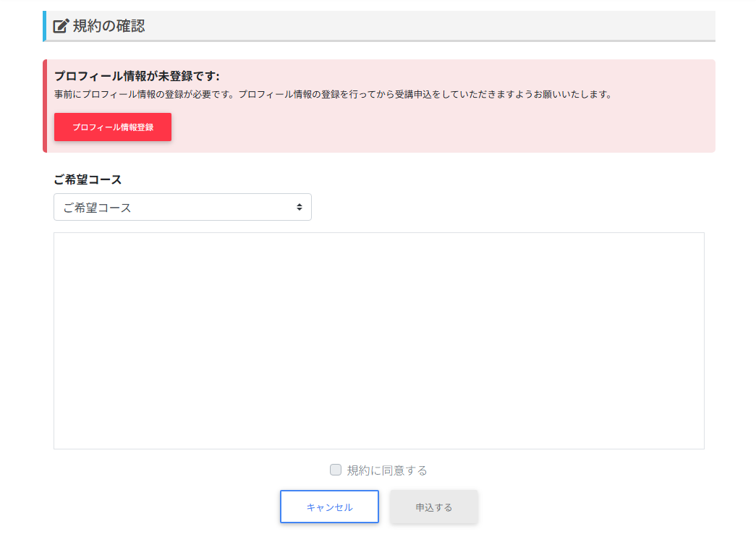Click the ご希望コース placeholder text in select
The width and height of the screenshot is (756, 537).
click(98, 208)
